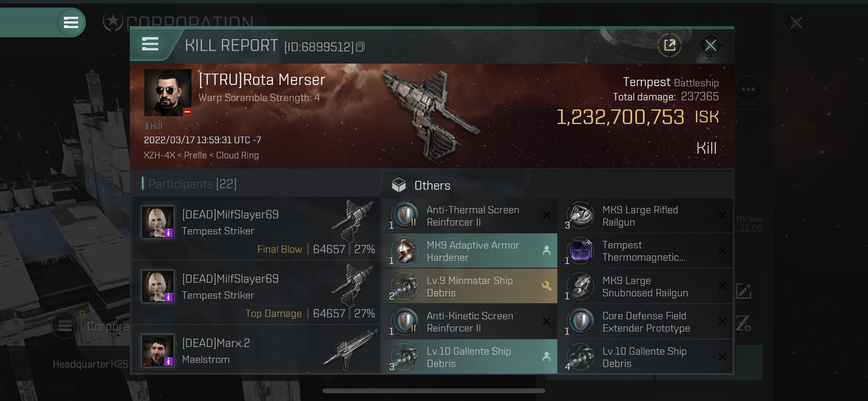Click the XZH-4X system location link
Image resolution: width=868 pixels, height=401 pixels.
click(x=160, y=155)
